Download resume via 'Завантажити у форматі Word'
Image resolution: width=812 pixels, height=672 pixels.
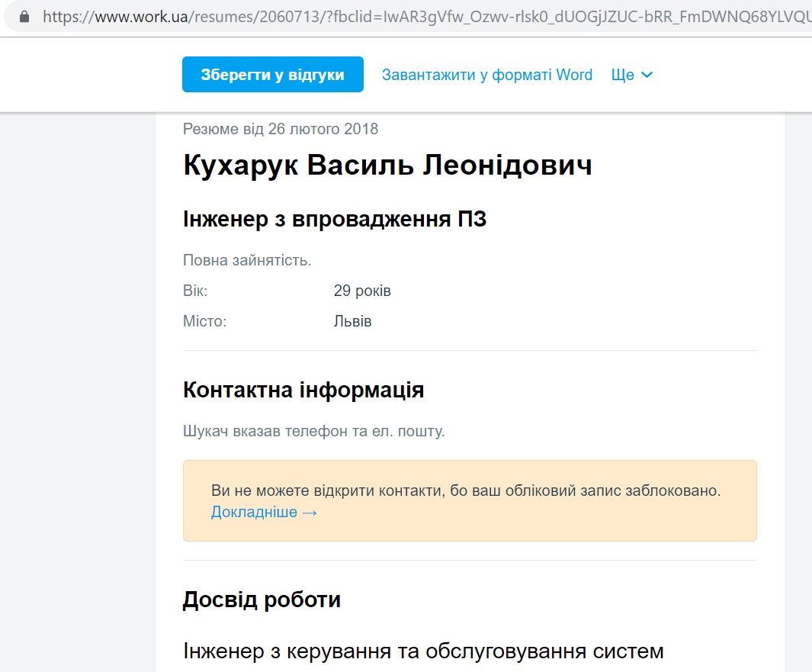(486, 75)
